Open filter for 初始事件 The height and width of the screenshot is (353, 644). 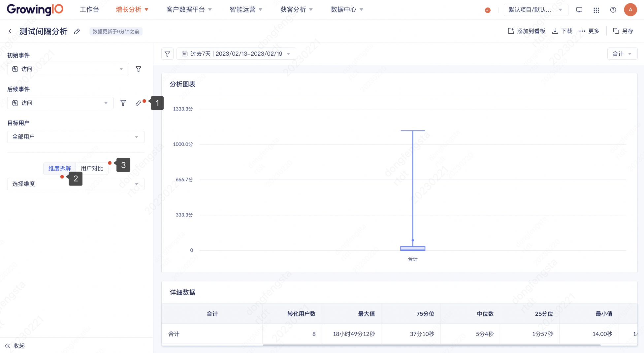(x=139, y=69)
